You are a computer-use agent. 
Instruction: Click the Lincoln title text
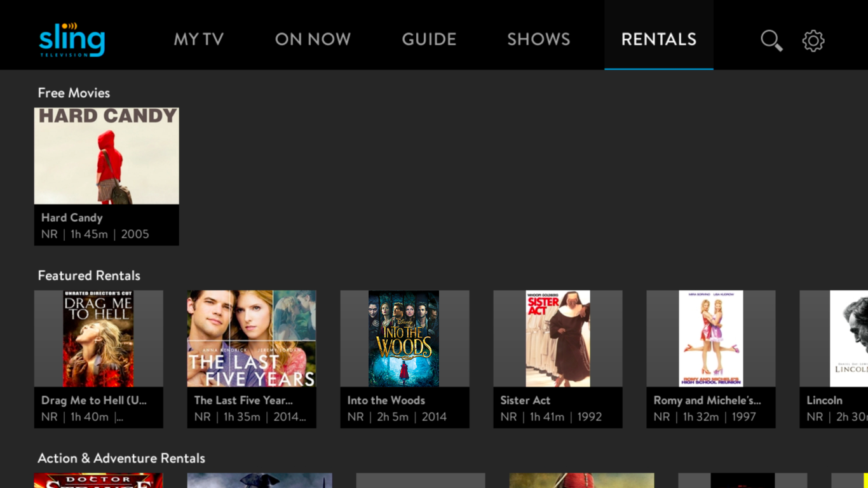pos(824,400)
